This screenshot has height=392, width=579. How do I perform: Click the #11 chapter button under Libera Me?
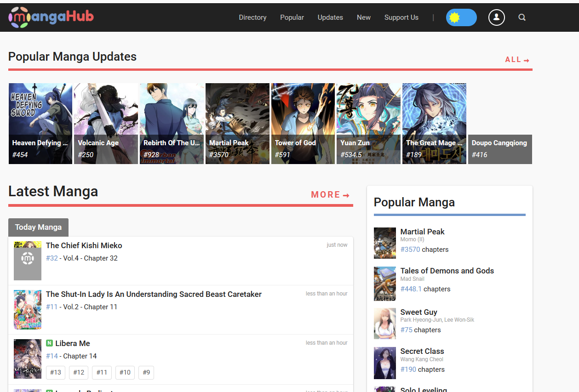coord(102,373)
